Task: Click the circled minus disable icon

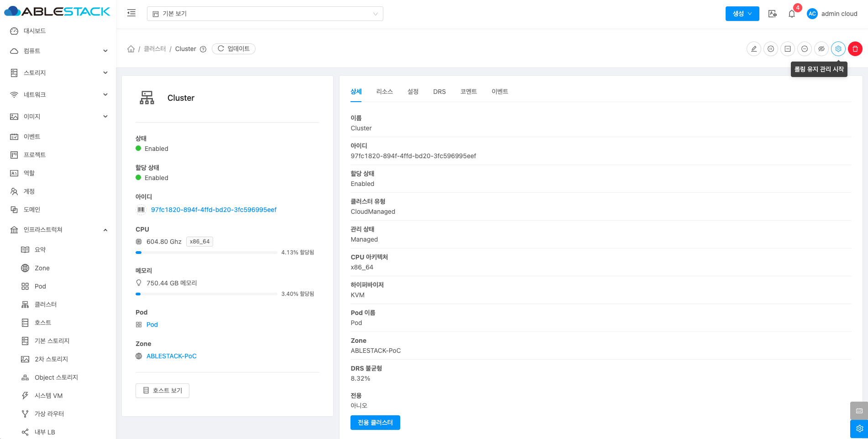Action: tap(805, 49)
